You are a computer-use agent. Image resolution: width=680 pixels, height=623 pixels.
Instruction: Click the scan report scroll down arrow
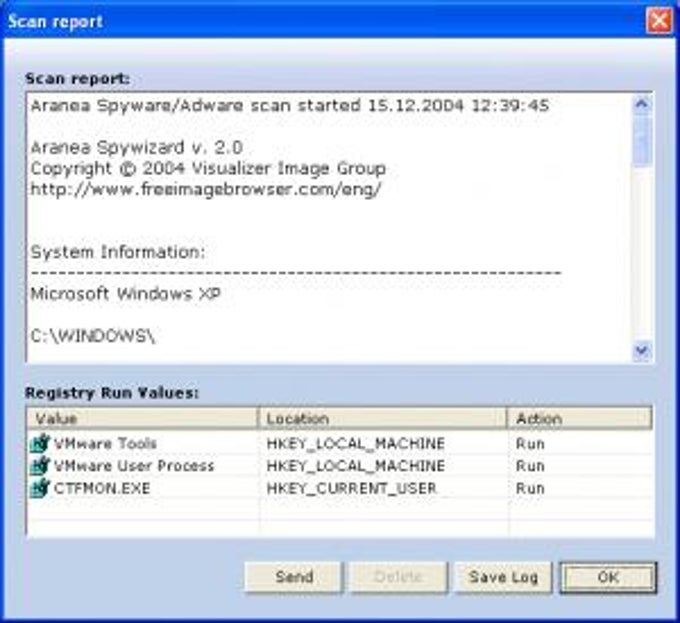pyautogui.click(x=642, y=350)
